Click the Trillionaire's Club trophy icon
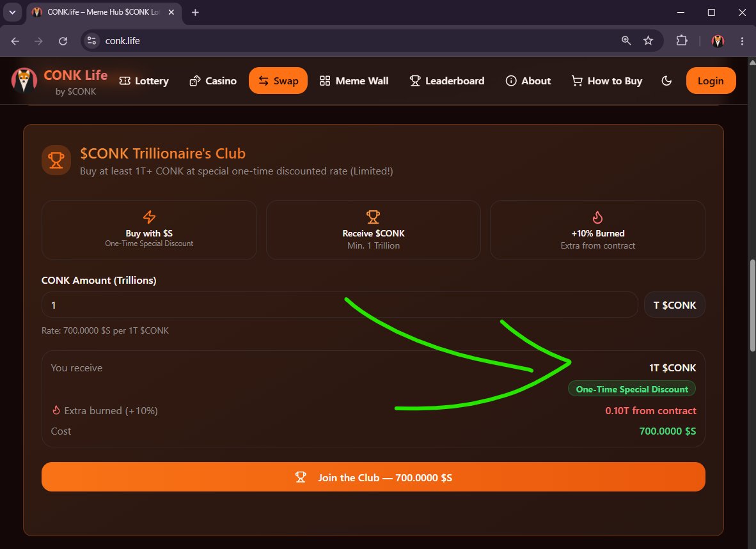 pyautogui.click(x=56, y=160)
